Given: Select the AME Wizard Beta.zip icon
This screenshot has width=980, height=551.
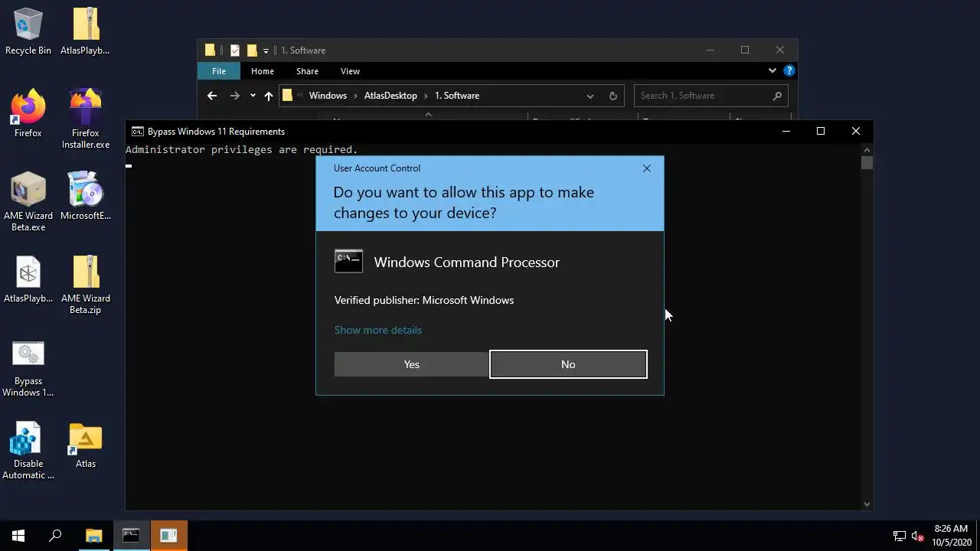Looking at the screenshot, I should pyautogui.click(x=86, y=284).
